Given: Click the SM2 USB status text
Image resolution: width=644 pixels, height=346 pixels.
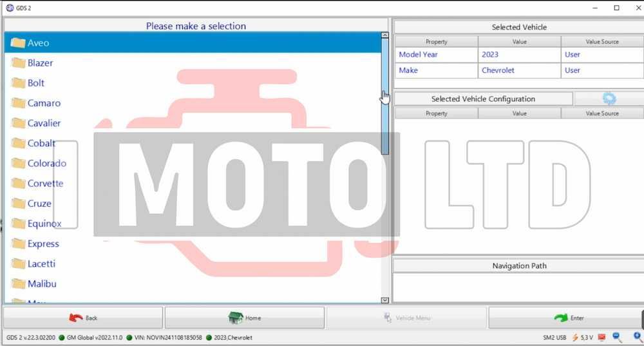Looking at the screenshot, I should click(x=554, y=338).
